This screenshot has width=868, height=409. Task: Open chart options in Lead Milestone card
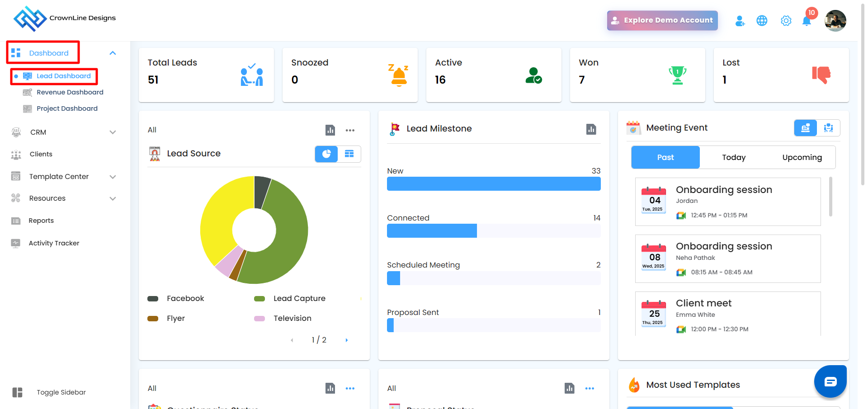pos(591,129)
